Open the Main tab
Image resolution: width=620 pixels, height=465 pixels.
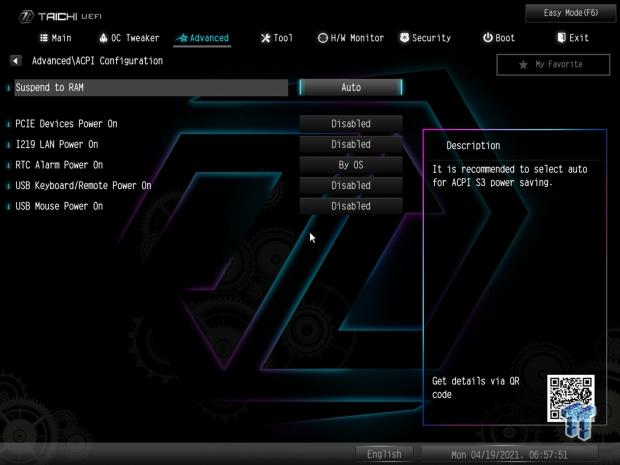coord(56,38)
